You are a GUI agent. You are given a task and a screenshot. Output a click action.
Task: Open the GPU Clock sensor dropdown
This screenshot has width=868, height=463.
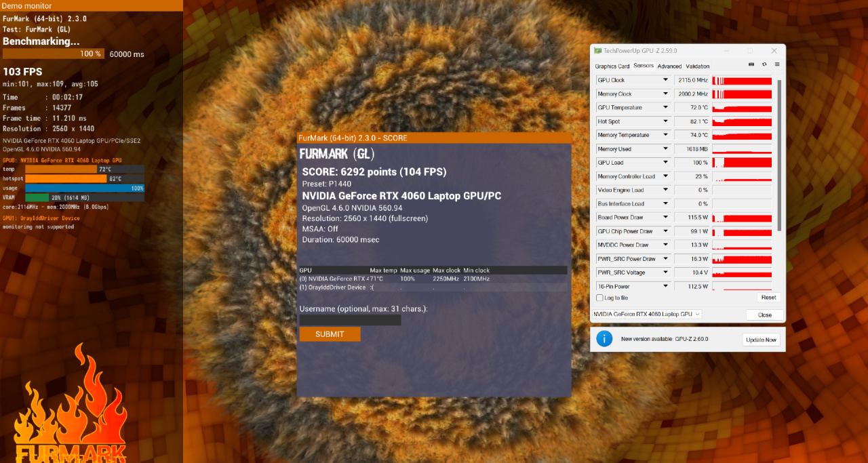pos(666,80)
